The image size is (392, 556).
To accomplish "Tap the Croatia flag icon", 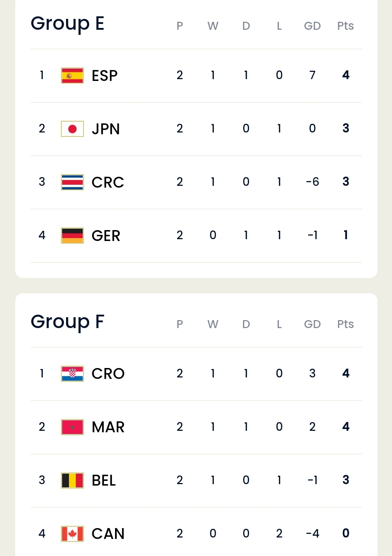I will (72, 374).
